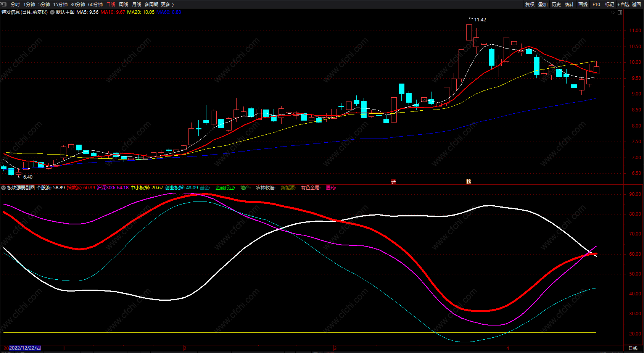Select the 30分钟 period
This screenshot has height=353, width=644.
pyautogui.click(x=78, y=5)
